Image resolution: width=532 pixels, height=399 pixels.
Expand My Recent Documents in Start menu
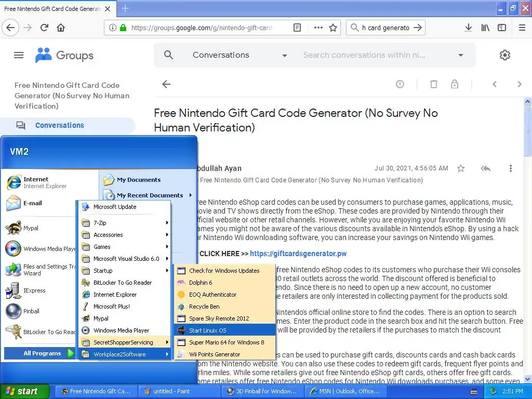148,195
